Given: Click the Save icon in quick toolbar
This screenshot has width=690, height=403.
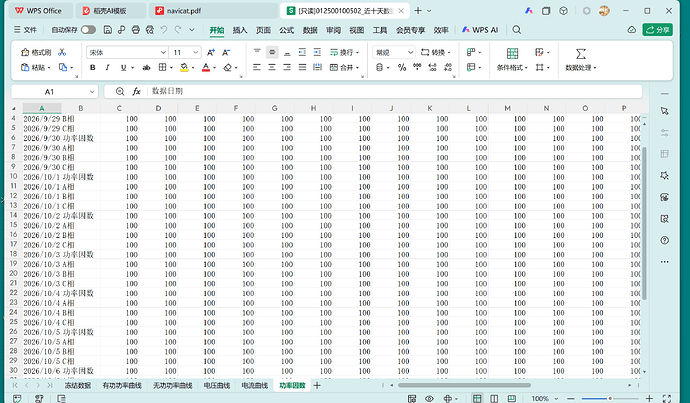Looking at the screenshot, I should pos(108,29).
